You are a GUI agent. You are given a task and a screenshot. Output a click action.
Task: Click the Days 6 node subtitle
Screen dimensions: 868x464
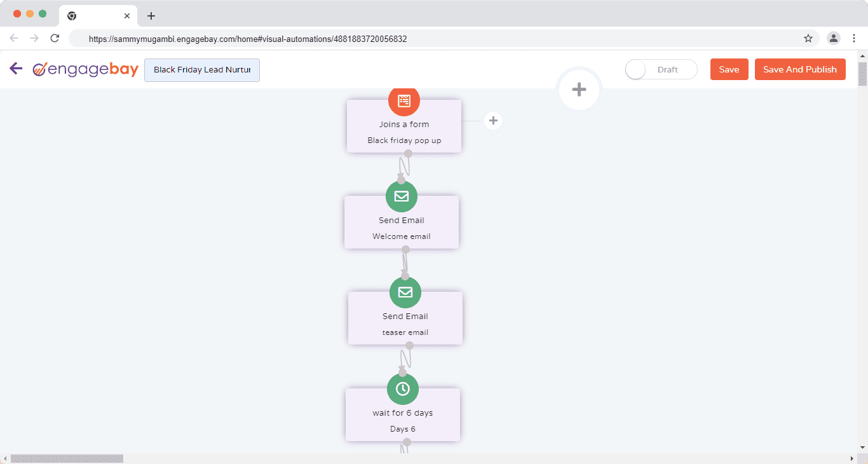[403, 429]
